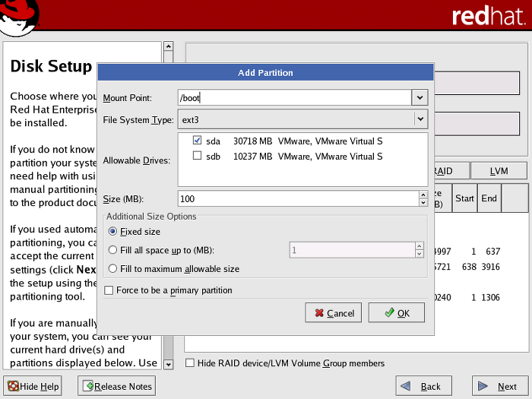This screenshot has height=399, width=532.
Task: Click help panel scroll down arrow
Action: coord(168,365)
